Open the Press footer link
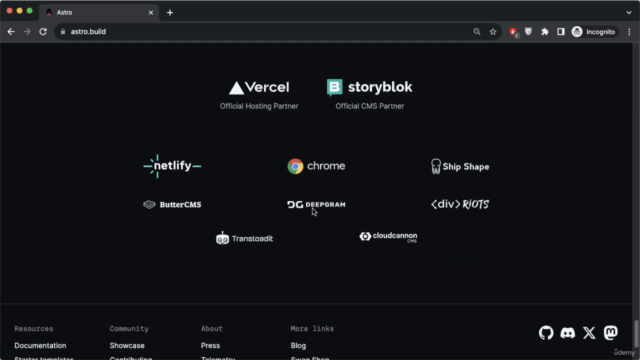 tap(210, 346)
